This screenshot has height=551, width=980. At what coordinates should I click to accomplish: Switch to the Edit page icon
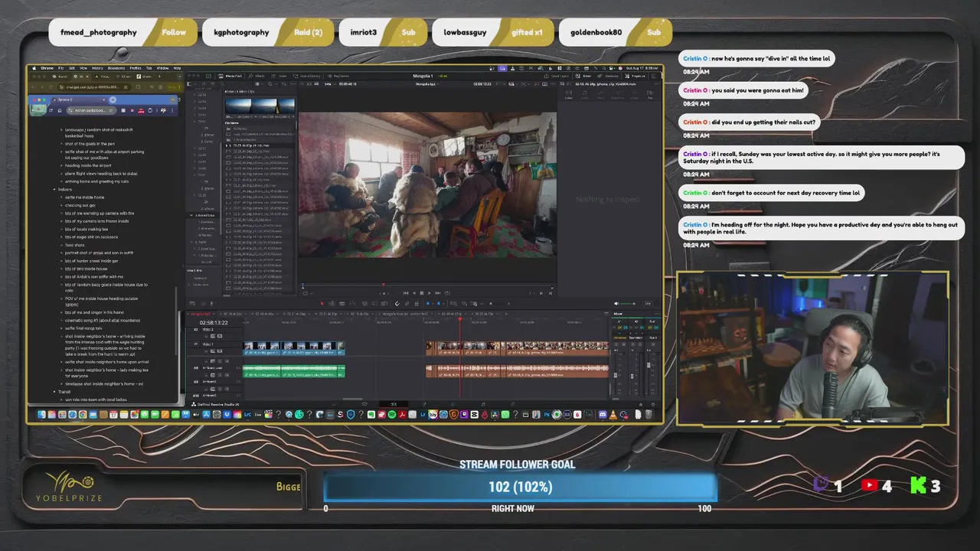394,404
